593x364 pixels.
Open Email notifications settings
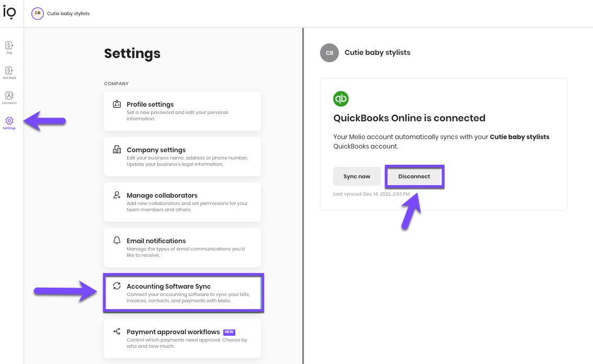[x=183, y=247]
